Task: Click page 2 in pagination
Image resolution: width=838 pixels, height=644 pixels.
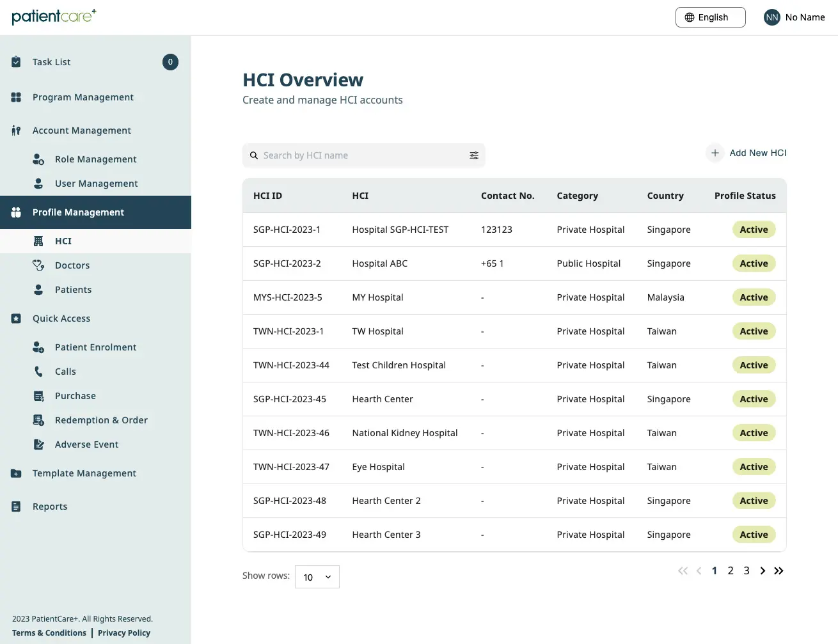Action: click(730, 570)
